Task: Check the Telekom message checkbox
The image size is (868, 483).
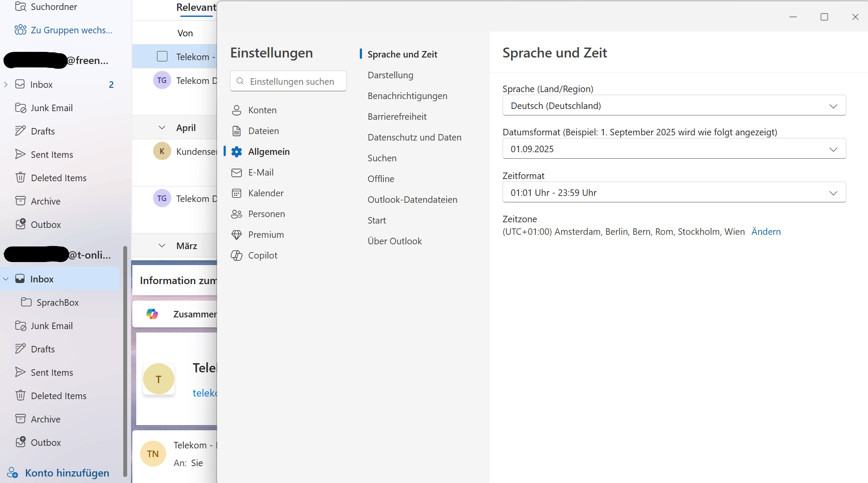Action: tap(162, 57)
